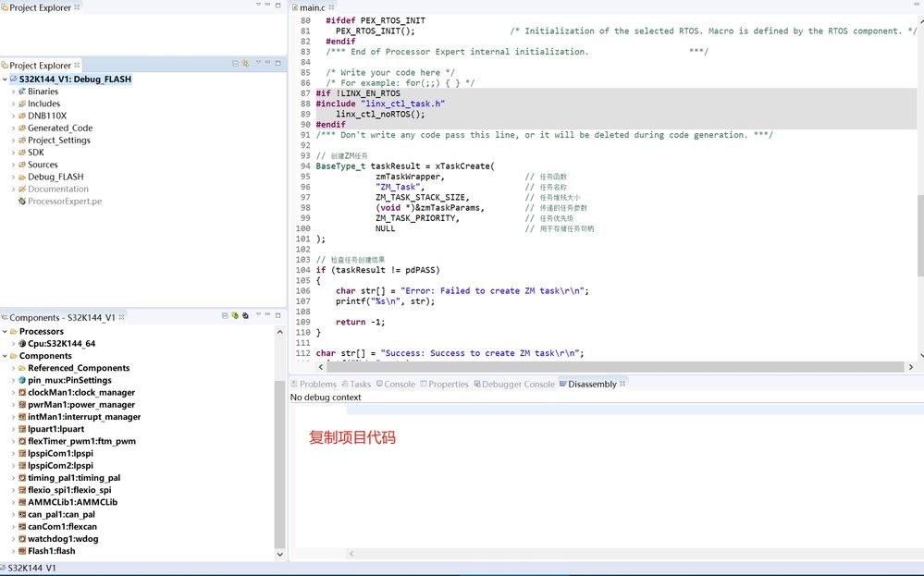This screenshot has width=924, height=576.
Task: Click the pin_mux:PinSettings component icon
Action: 22,380
